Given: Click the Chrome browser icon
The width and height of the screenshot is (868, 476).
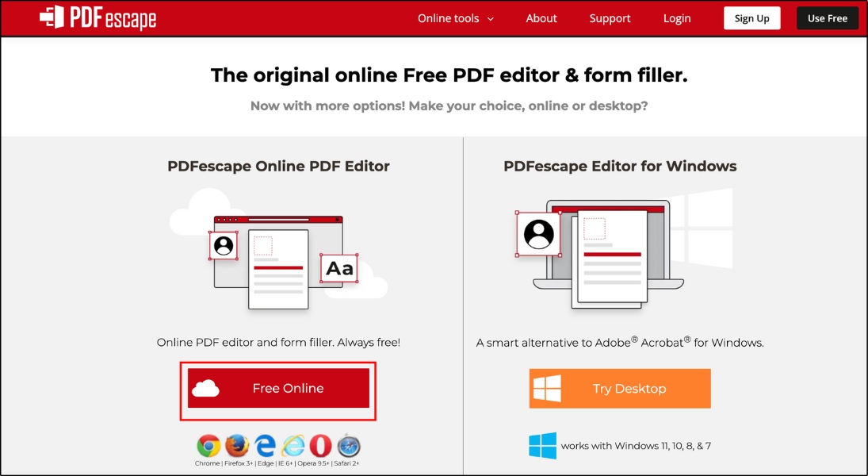Looking at the screenshot, I should pyautogui.click(x=208, y=446).
